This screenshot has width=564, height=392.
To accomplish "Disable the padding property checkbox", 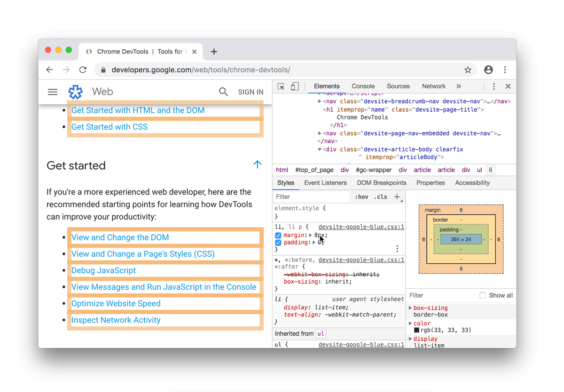I will [278, 243].
